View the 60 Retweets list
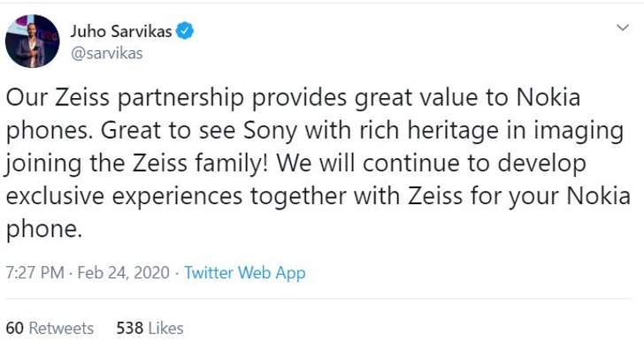Viewport: 644px width, 342px height. pyautogui.click(x=50, y=328)
